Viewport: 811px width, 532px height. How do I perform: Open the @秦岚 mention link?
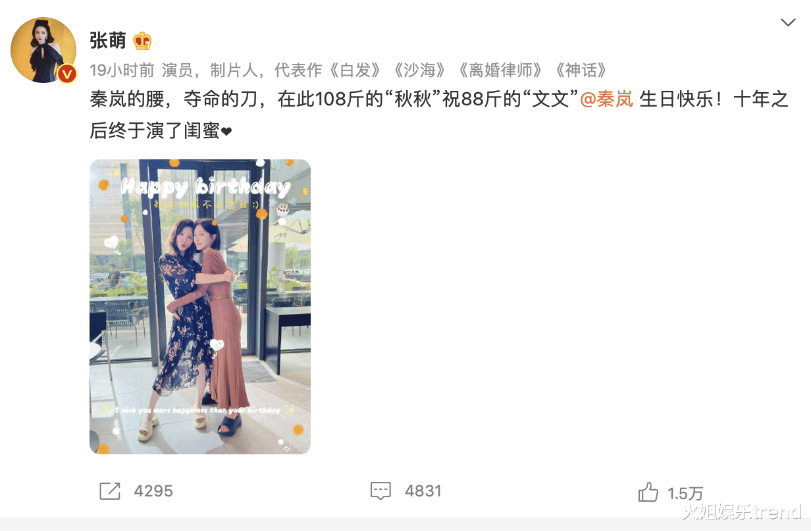pyautogui.click(x=606, y=99)
